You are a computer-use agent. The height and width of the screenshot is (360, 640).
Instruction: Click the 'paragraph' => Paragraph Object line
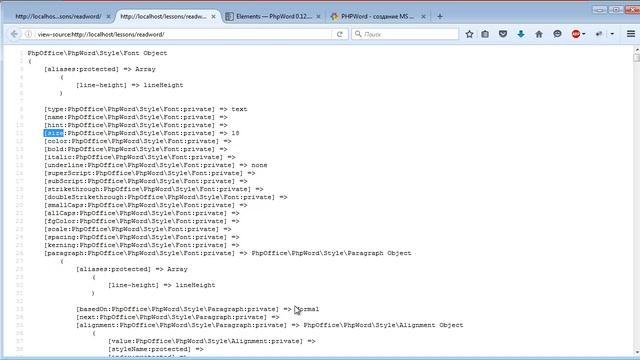click(228, 253)
